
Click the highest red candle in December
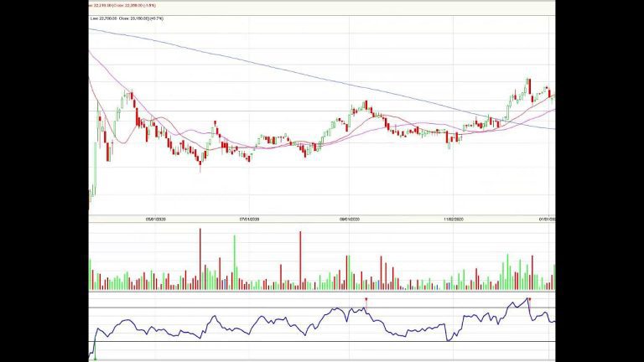pyautogui.click(x=530, y=86)
